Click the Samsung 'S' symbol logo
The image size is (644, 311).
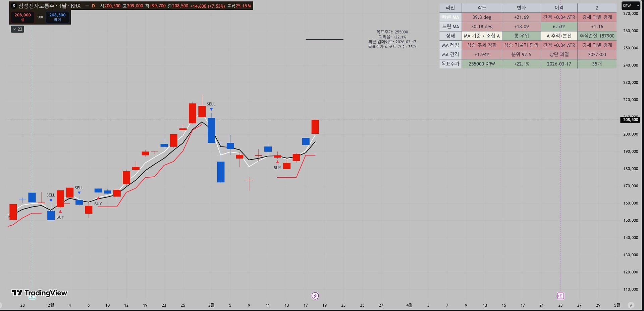pos(14,6)
